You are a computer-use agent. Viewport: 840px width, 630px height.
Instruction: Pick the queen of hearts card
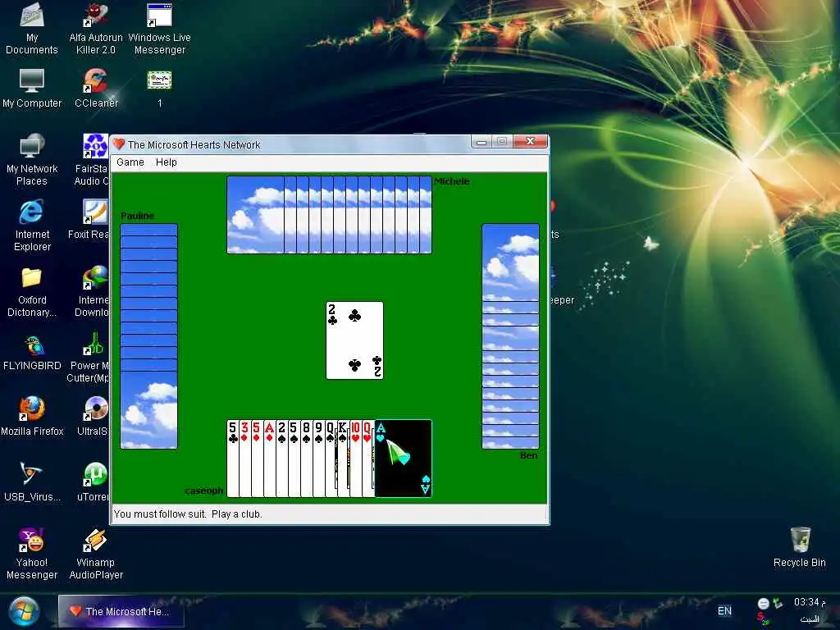tap(368, 459)
